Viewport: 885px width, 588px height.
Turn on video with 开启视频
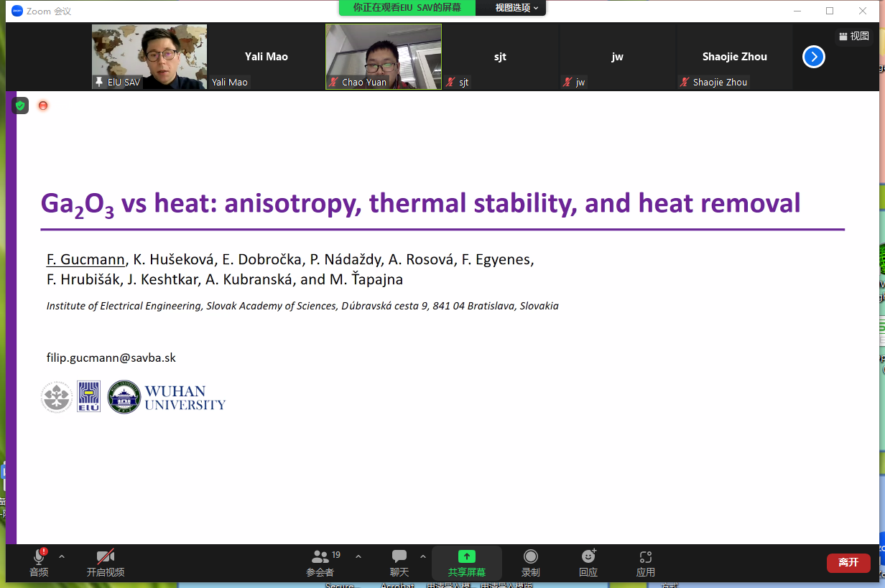pos(106,563)
